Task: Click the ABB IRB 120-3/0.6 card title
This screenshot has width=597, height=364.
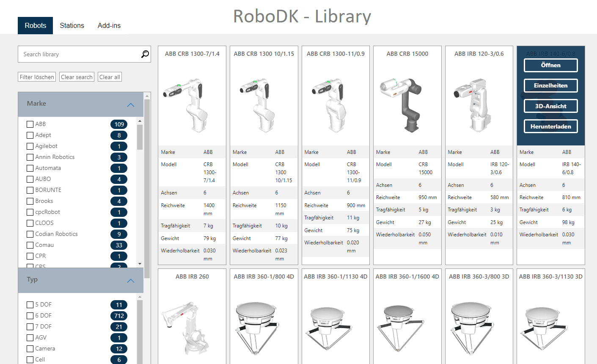Action: [479, 54]
